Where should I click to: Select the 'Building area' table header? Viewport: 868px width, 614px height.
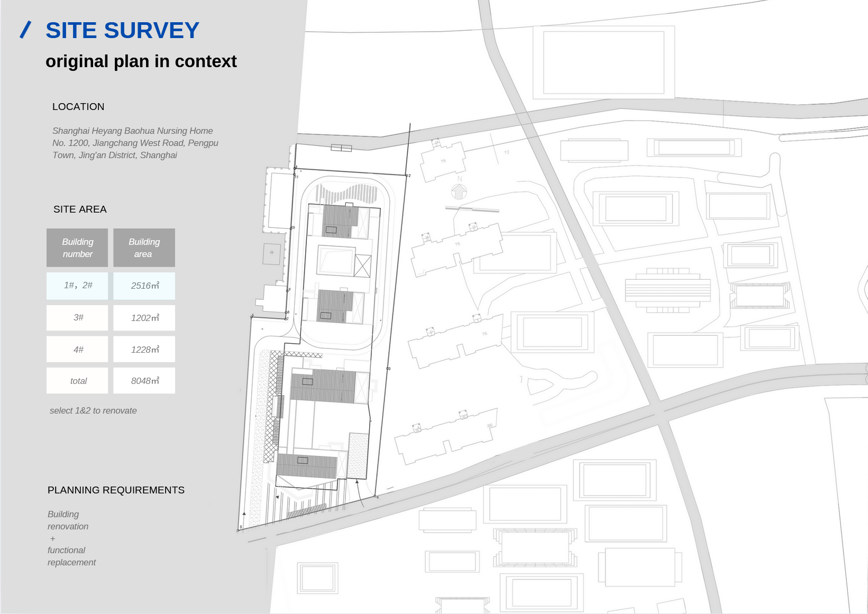[x=144, y=248]
